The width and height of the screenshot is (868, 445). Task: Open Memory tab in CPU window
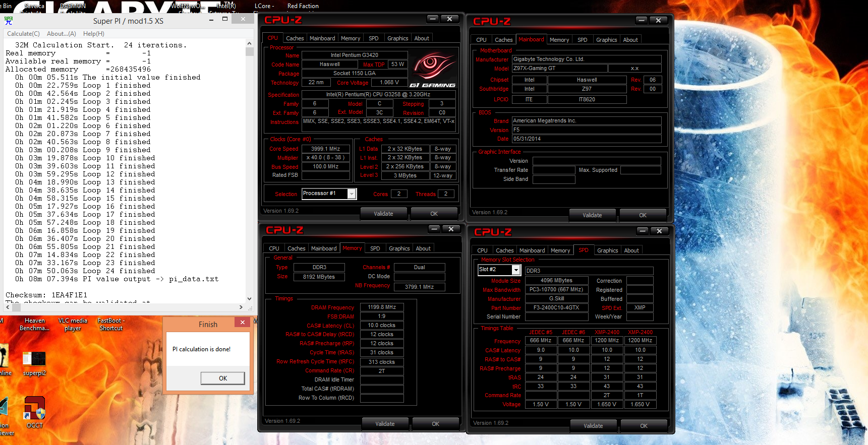[351, 38]
